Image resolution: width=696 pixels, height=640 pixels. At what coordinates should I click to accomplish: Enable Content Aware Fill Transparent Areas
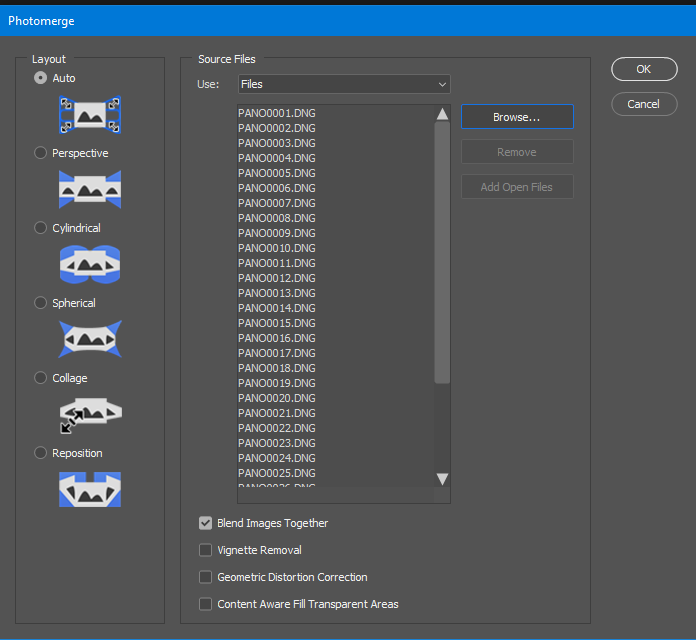pyautogui.click(x=206, y=604)
